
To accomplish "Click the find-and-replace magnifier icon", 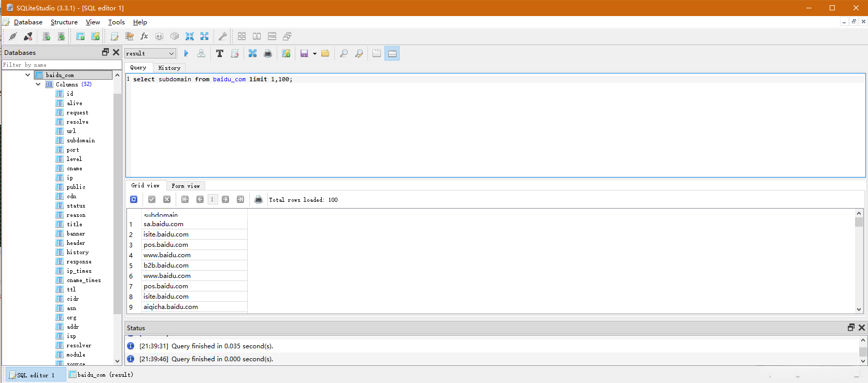I will [359, 53].
